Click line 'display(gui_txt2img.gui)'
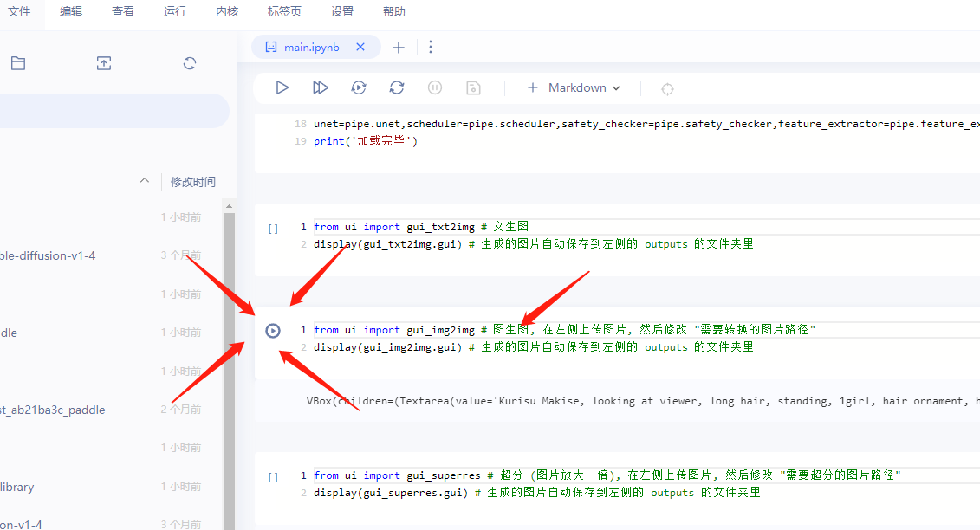The width and height of the screenshot is (980, 530). [x=533, y=243]
